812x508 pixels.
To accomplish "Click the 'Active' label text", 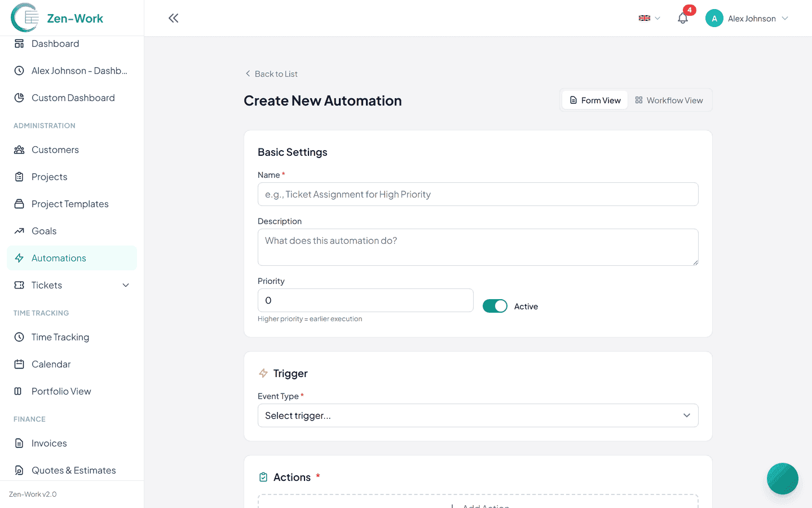I will coord(526,306).
